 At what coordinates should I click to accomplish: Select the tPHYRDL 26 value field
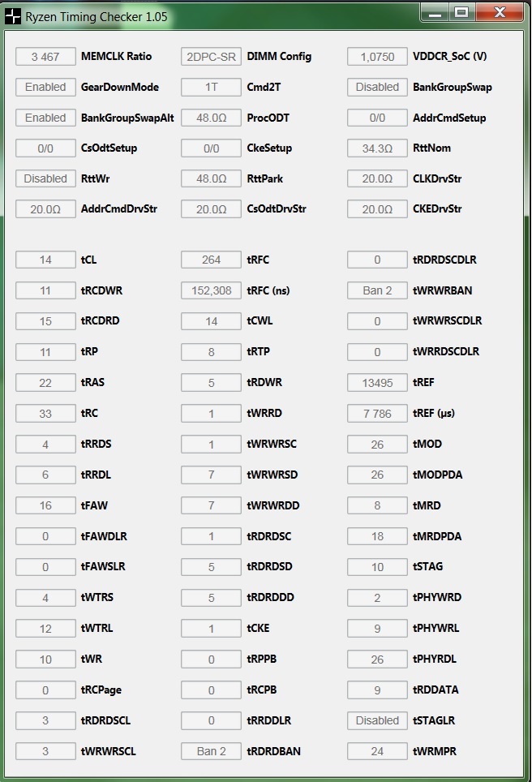coord(377,660)
